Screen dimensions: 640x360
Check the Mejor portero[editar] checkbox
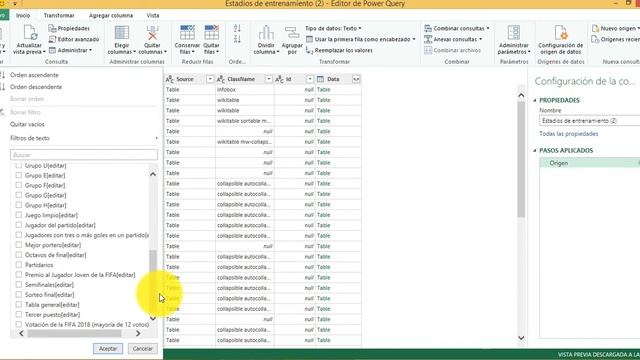(x=18, y=244)
